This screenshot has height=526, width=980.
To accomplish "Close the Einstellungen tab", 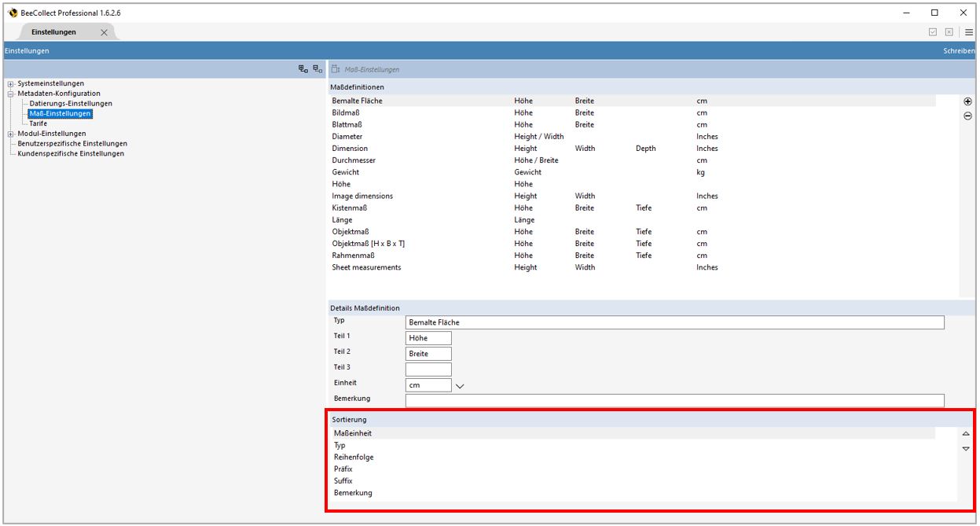I will (x=104, y=32).
